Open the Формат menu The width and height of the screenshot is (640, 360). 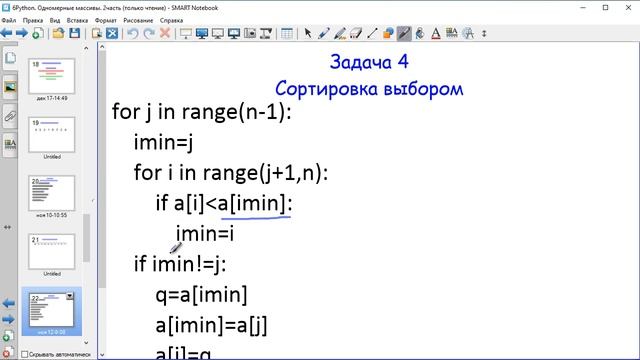pyautogui.click(x=105, y=20)
